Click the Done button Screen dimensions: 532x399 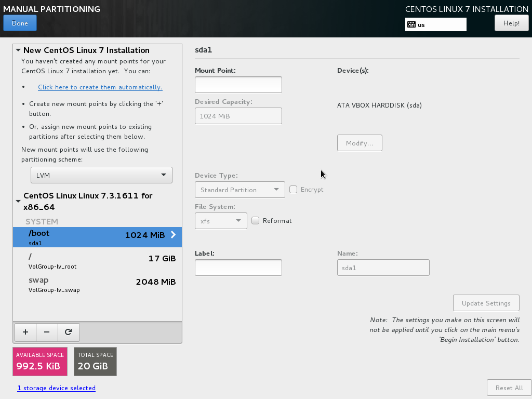(20, 23)
